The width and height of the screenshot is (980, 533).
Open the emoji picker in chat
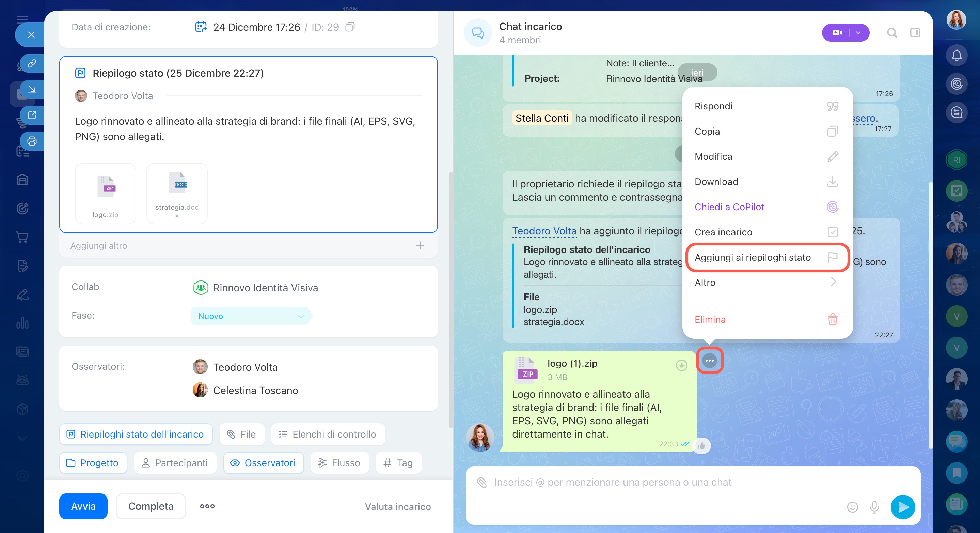click(x=852, y=507)
